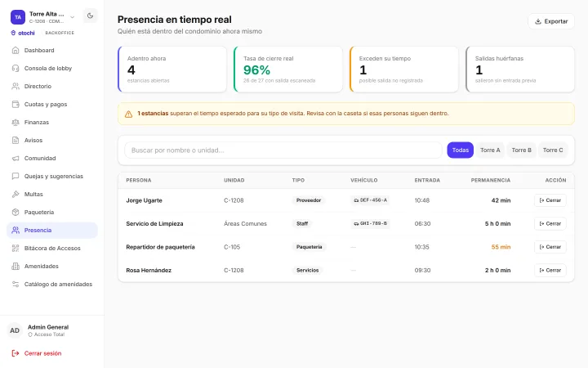The image size is (588, 368).
Task: Click the PERMANENCIA column header
Action: point(491,180)
